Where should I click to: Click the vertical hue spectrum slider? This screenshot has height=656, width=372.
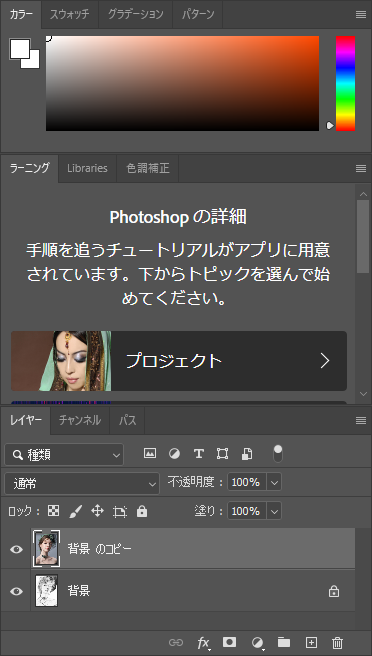(x=345, y=83)
